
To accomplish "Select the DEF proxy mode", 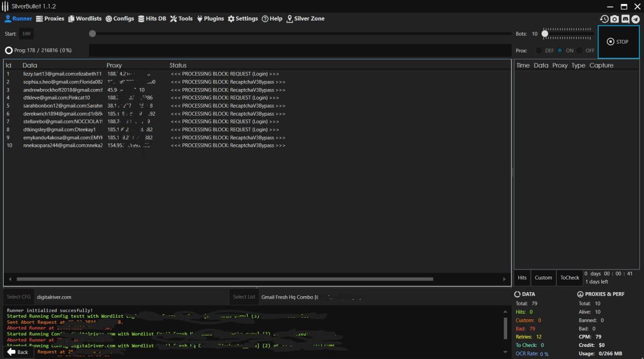I will (544, 50).
